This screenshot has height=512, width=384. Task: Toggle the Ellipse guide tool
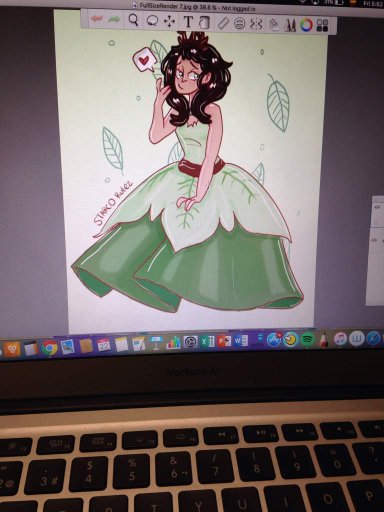tap(239, 24)
